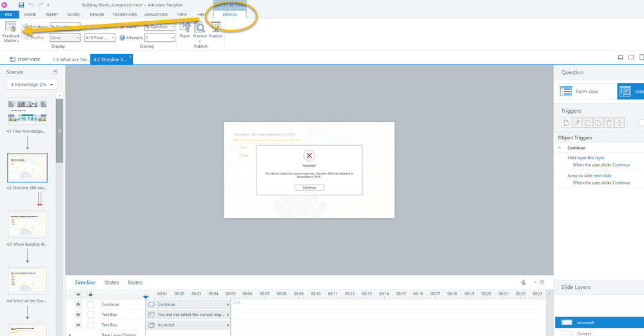Toggle lock for all timeline objects

[90, 295]
